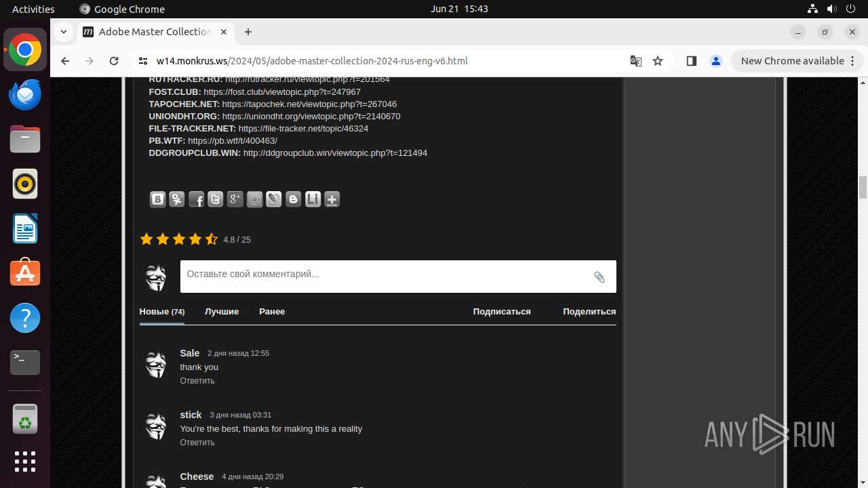
Task: Share through the Mail.ru @ icon
Action: point(254,199)
